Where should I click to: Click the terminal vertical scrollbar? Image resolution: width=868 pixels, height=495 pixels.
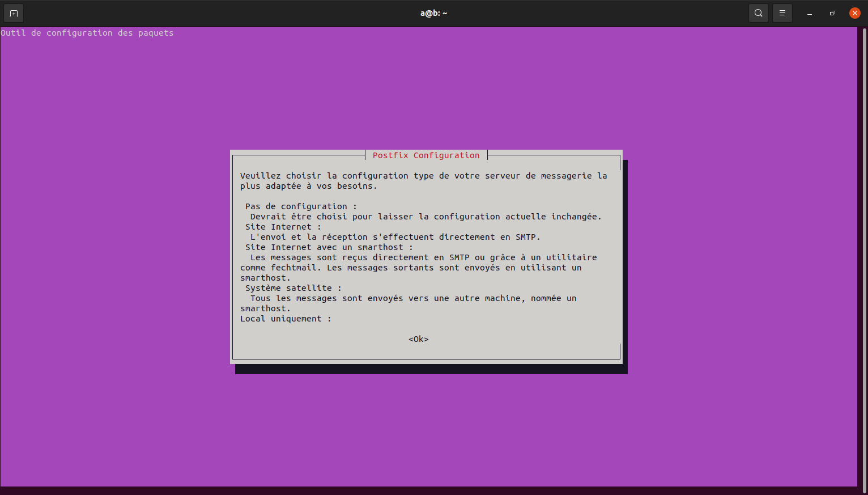(x=864, y=255)
